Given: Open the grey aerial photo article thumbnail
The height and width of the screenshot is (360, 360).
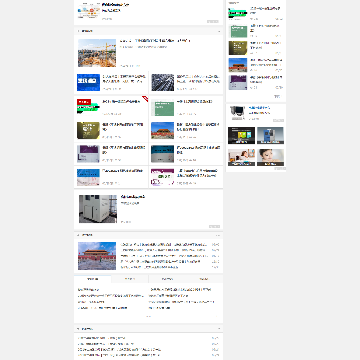Looking at the screenshot, I should tap(163, 82).
